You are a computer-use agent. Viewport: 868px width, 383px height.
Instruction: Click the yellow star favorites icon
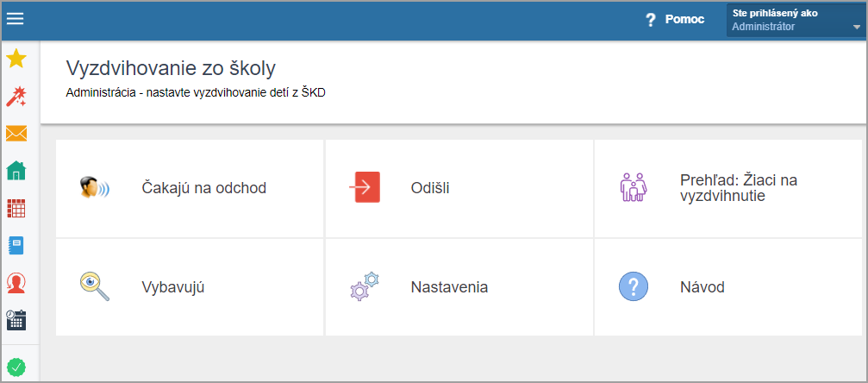click(x=16, y=58)
